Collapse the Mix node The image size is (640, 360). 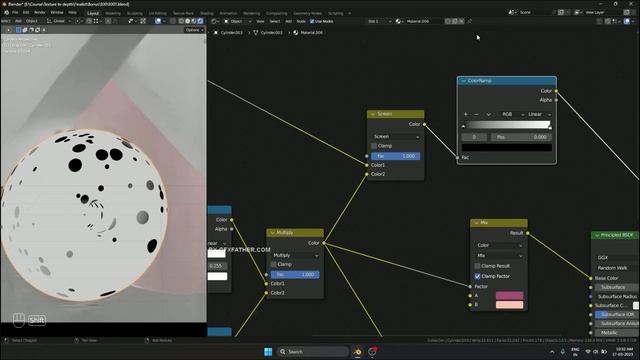[476, 223]
